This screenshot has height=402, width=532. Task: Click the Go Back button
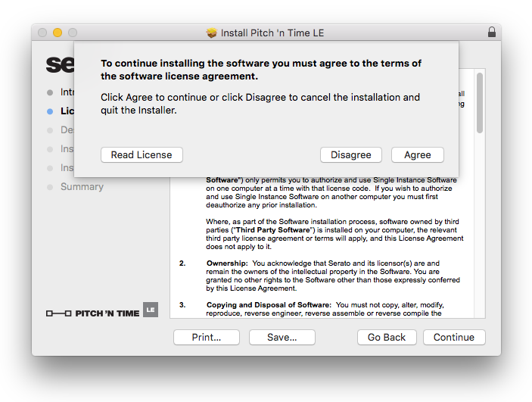(387, 337)
